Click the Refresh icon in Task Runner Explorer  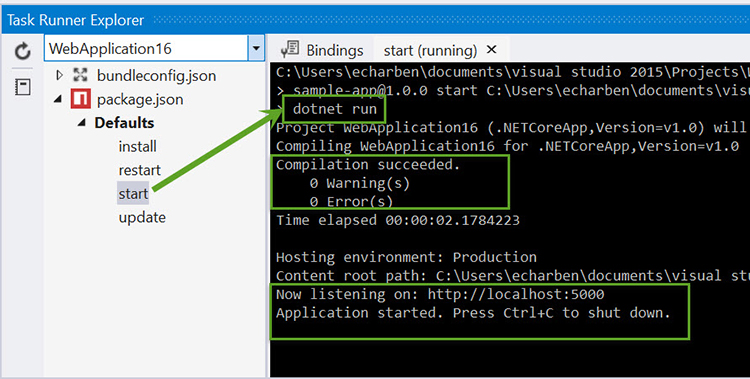pyautogui.click(x=22, y=51)
